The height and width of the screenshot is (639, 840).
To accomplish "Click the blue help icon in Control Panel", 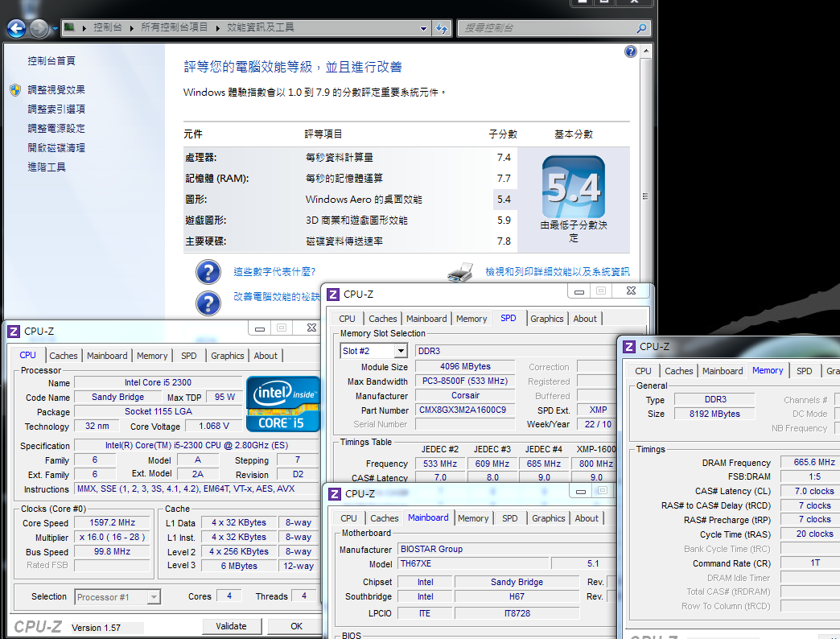I will pyautogui.click(x=631, y=52).
